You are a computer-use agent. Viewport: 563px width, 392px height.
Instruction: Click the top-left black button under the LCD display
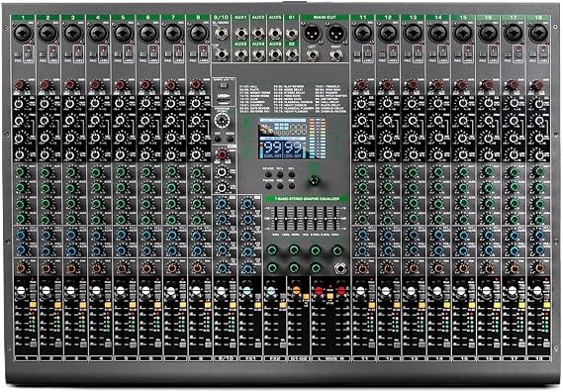(x=268, y=174)
